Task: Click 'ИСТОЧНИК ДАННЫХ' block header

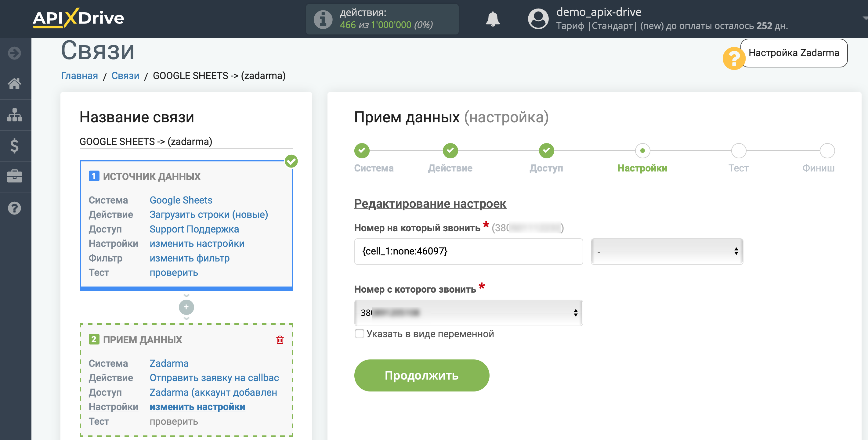Action: pos(151,176)
